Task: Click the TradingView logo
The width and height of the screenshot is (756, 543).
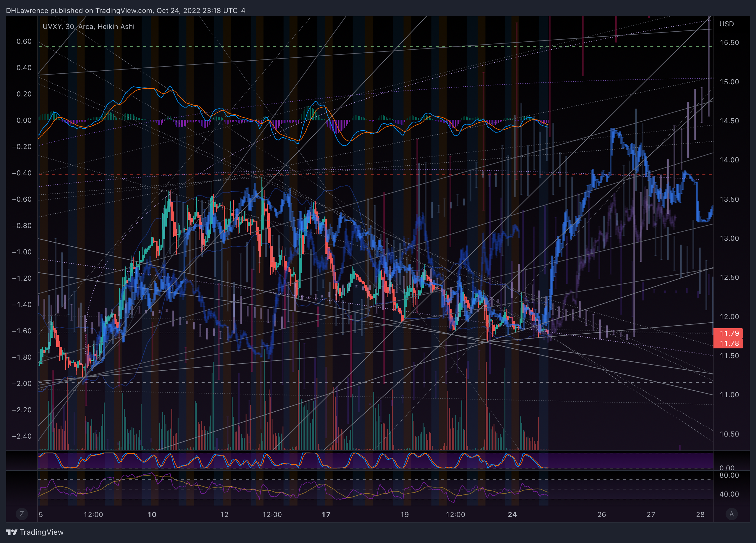Action: [35, 532]
